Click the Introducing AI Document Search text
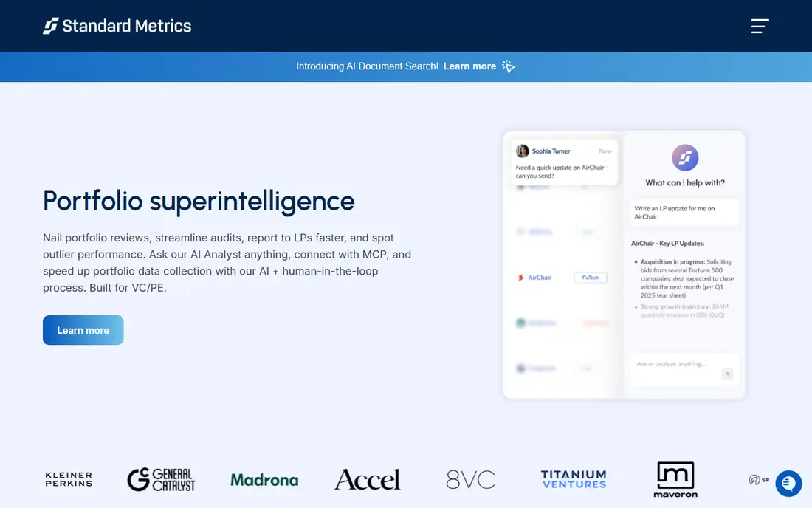 coord(367,66)
